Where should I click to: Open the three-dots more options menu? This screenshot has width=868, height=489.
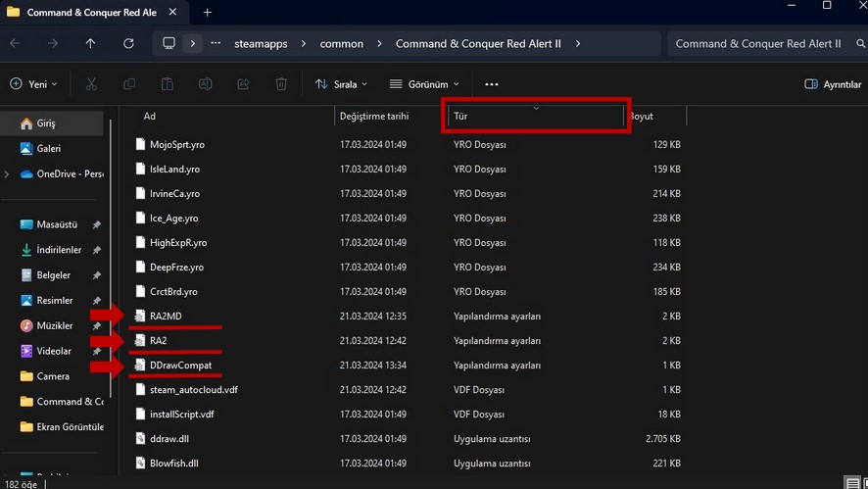(x=492, y=84)
